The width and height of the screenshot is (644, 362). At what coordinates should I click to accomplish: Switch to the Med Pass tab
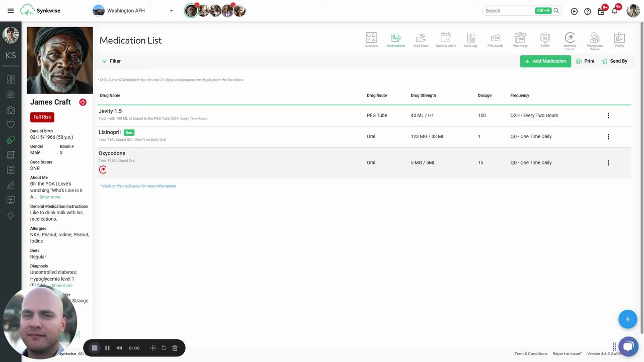coord(421,40)
